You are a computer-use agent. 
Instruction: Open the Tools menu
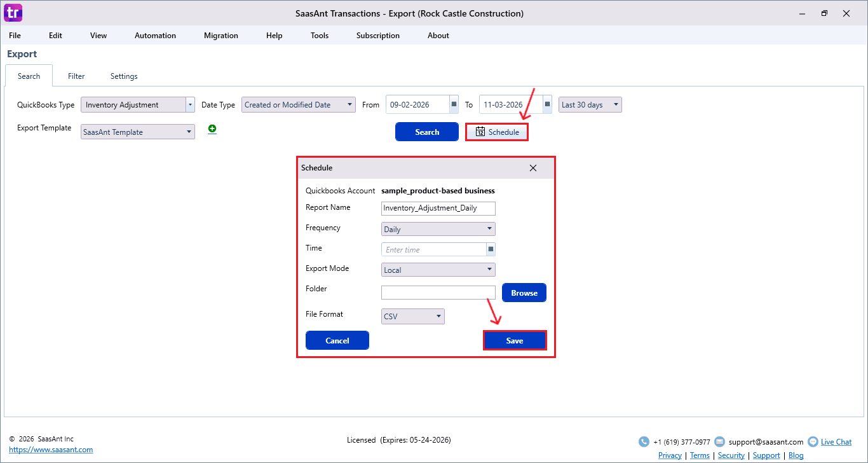(320, 36)
